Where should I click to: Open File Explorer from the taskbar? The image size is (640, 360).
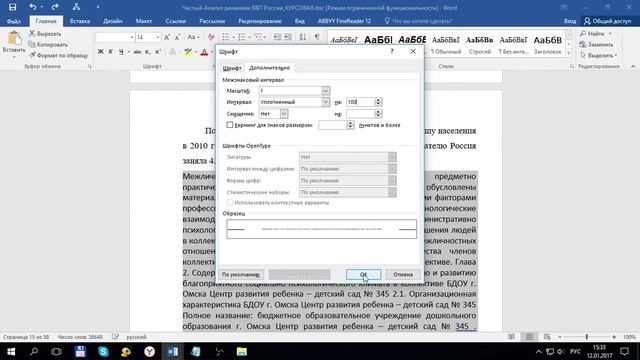[242, 351]
